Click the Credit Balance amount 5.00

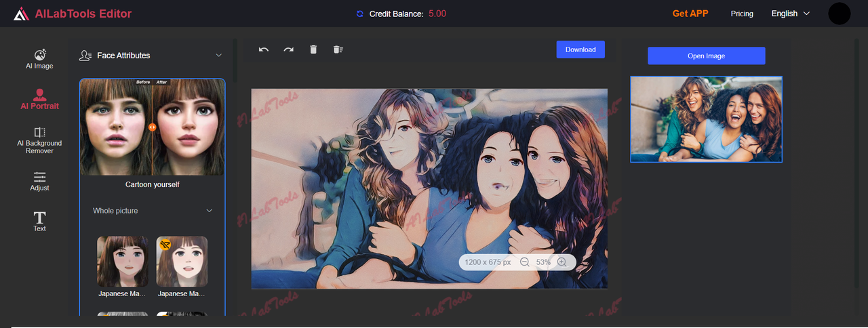pos(437,14)
